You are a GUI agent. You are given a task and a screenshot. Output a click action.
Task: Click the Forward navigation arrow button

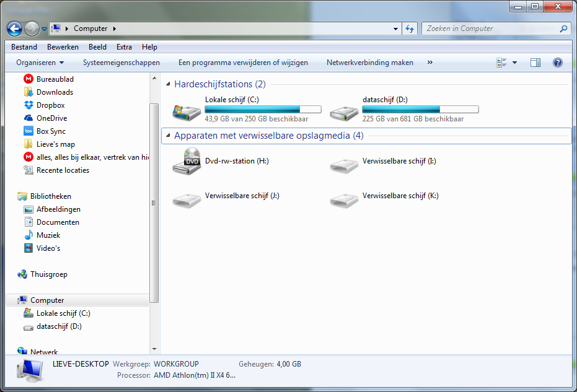[x=32, y=28]
